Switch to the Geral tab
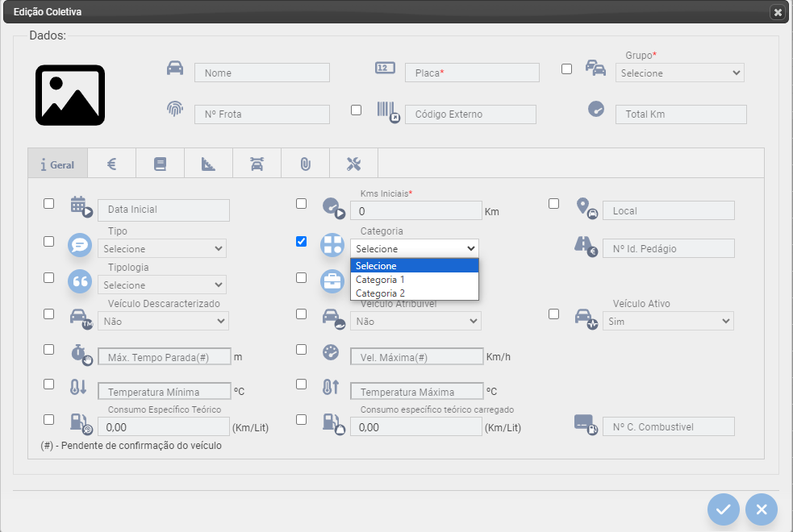The width and height of the screenshot is (793, 532). click(57, 164)
